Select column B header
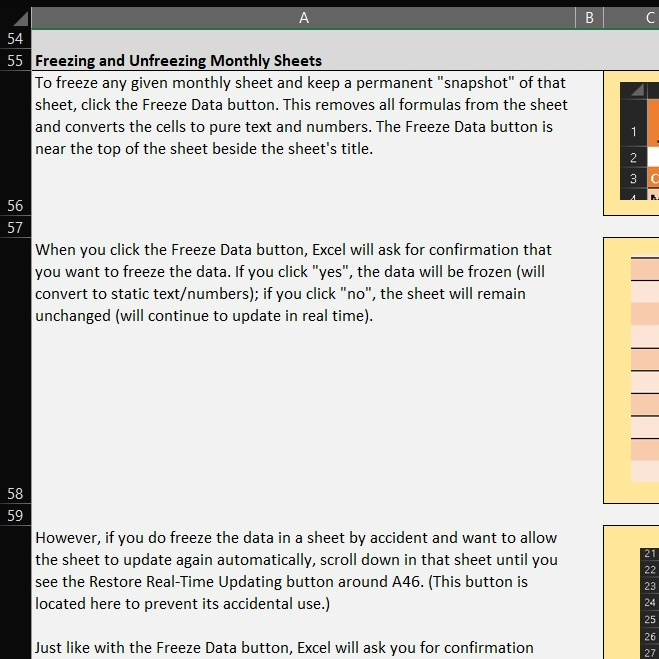Screen dimensions: 659x659 click(x=589, y=17)
